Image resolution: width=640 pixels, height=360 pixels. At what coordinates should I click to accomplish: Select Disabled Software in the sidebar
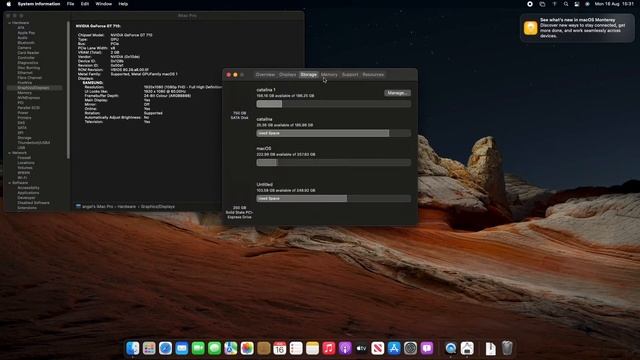pos(33,203)
